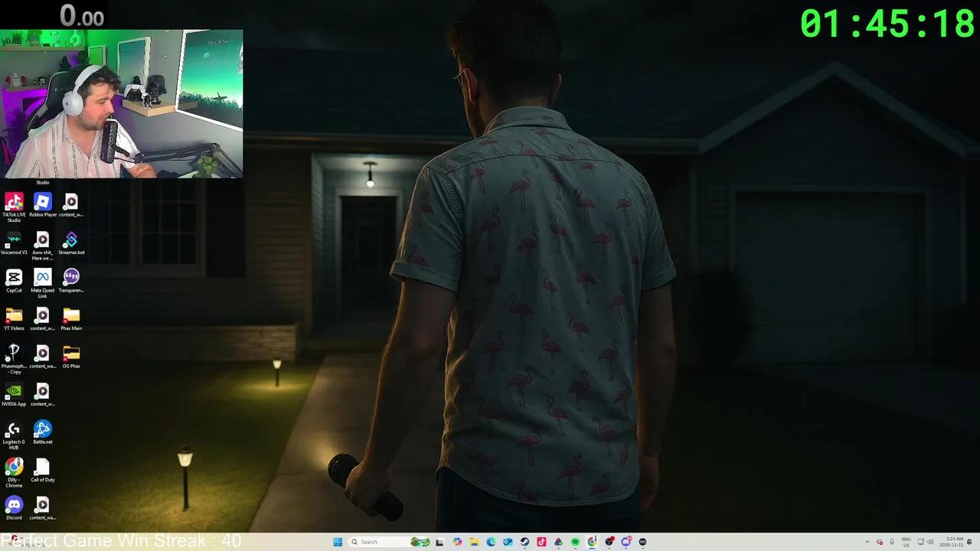Image resolution: width=980 pixels, height=551 pixels.
Task: Open the OG Phas folder
Action: point(71,354)
